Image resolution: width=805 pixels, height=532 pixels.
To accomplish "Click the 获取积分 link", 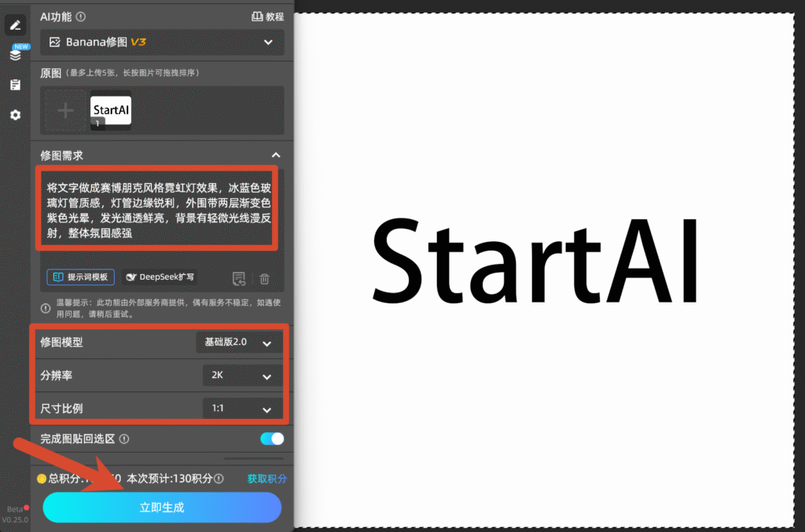I will [x=267, y=479].
